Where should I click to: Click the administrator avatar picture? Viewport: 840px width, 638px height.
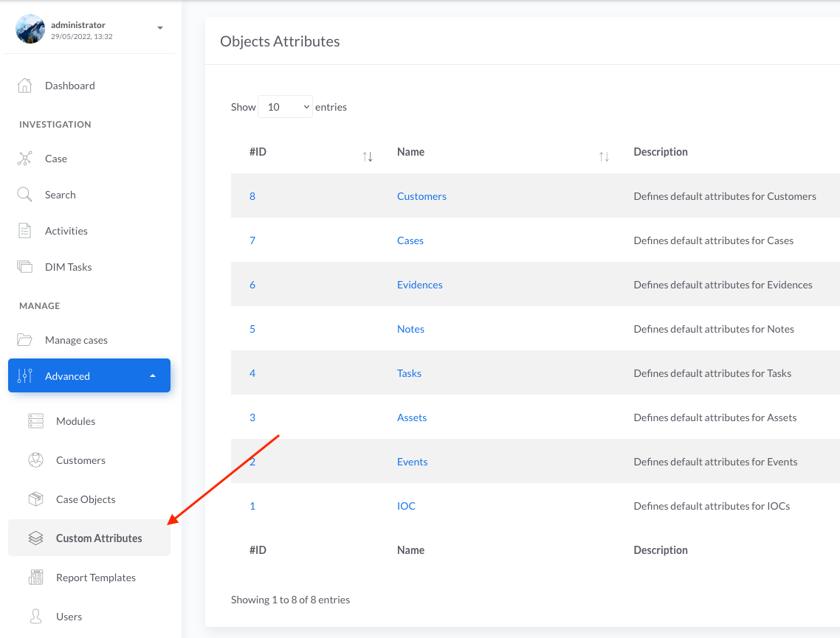click(x=30, y=29)
